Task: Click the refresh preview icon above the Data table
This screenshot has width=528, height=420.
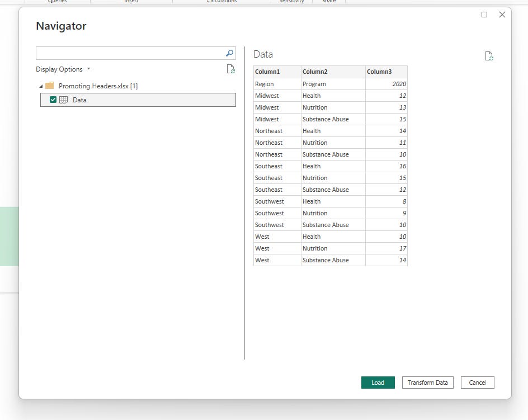Action: pos(489,56)
